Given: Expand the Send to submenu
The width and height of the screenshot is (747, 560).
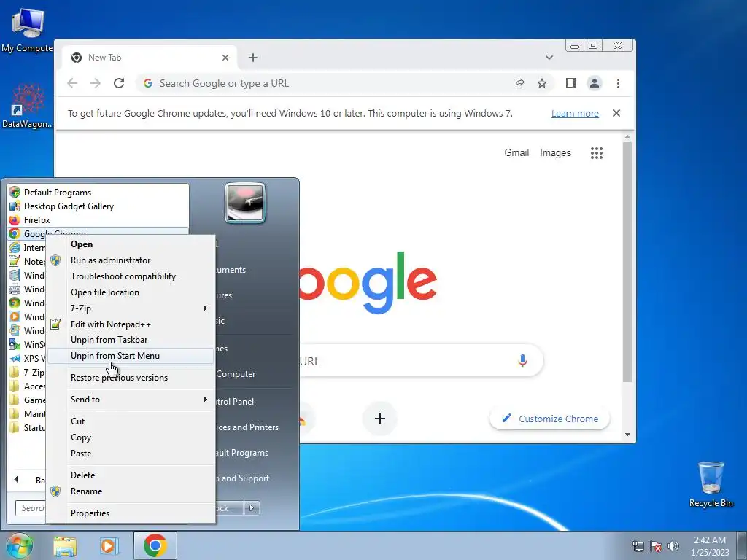Looking at the screenshot, I should click(131, 400).
